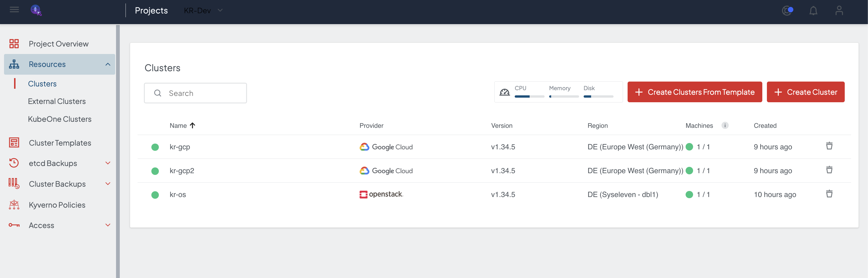868x278 pixels.
Task: Click the Machines info icon
Action: click(x=725, y=125)
